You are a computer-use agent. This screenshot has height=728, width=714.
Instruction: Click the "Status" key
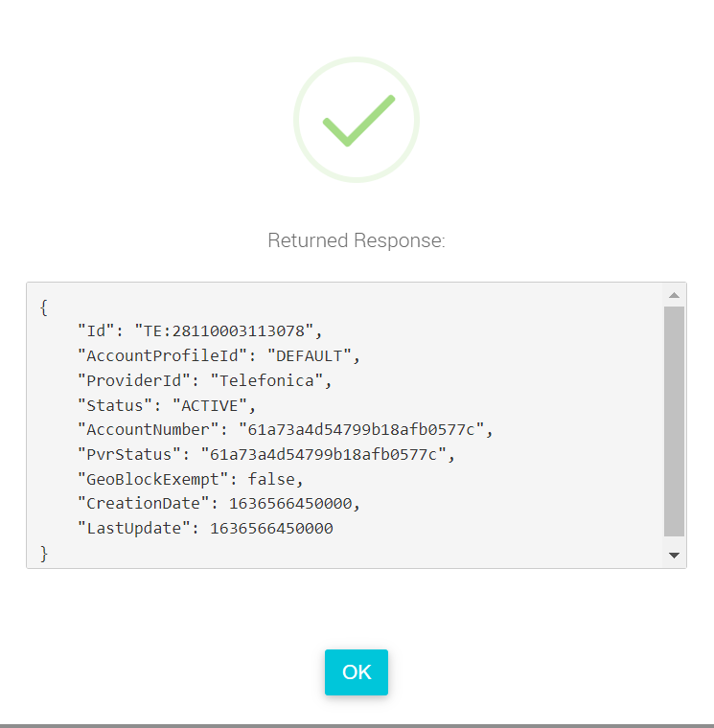114,404
